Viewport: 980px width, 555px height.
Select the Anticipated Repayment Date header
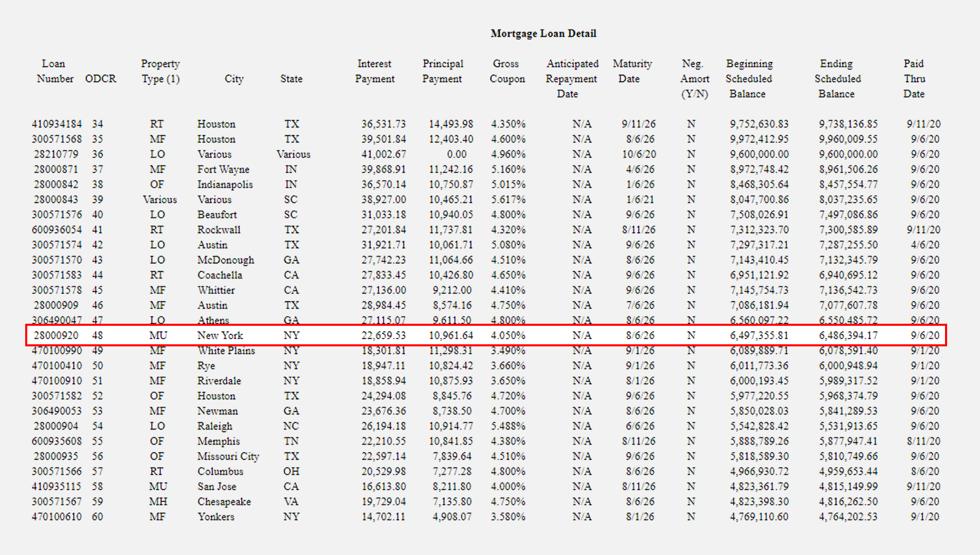(x=572, y=79)
